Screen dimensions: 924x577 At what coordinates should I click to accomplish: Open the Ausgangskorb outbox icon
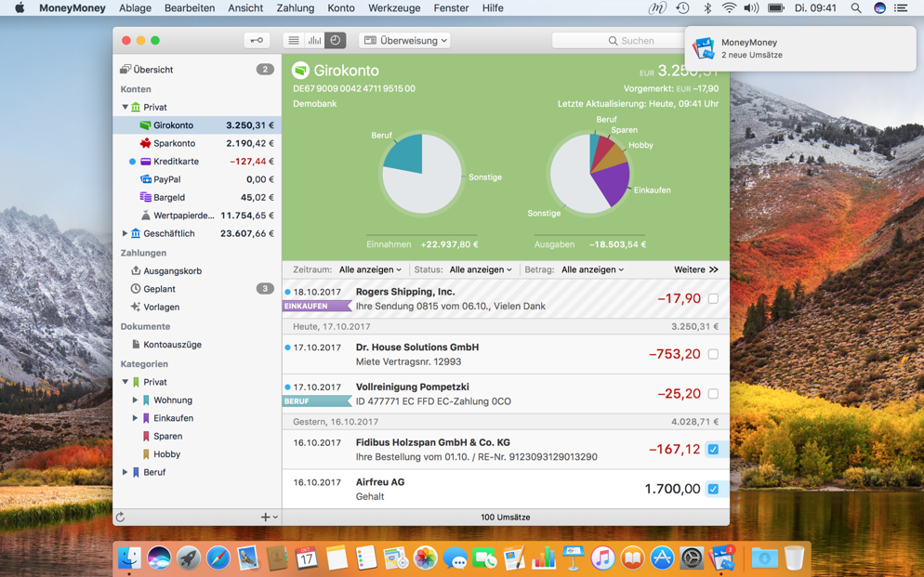pyautogui.click(x=136, y=270)
